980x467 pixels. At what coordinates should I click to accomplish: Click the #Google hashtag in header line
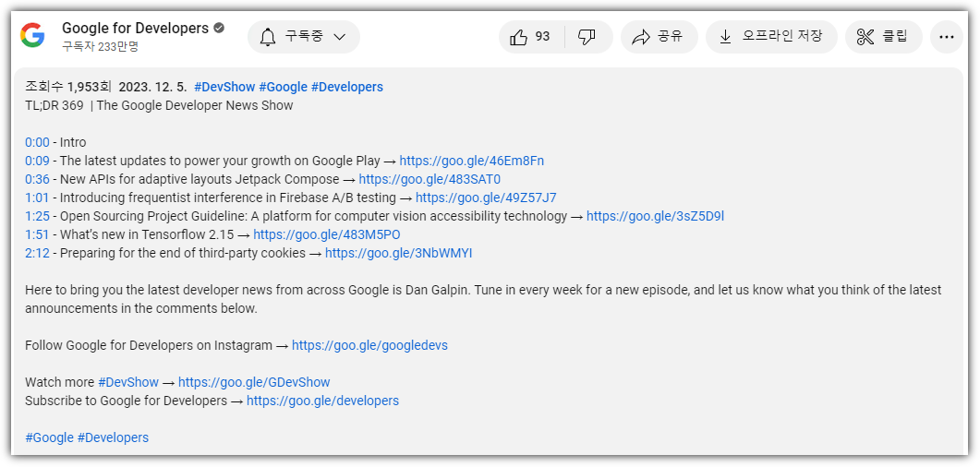(x=284, y=87)
